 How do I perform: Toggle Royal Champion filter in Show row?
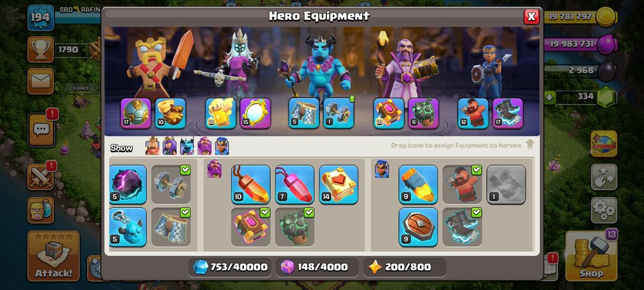[222, 146]
